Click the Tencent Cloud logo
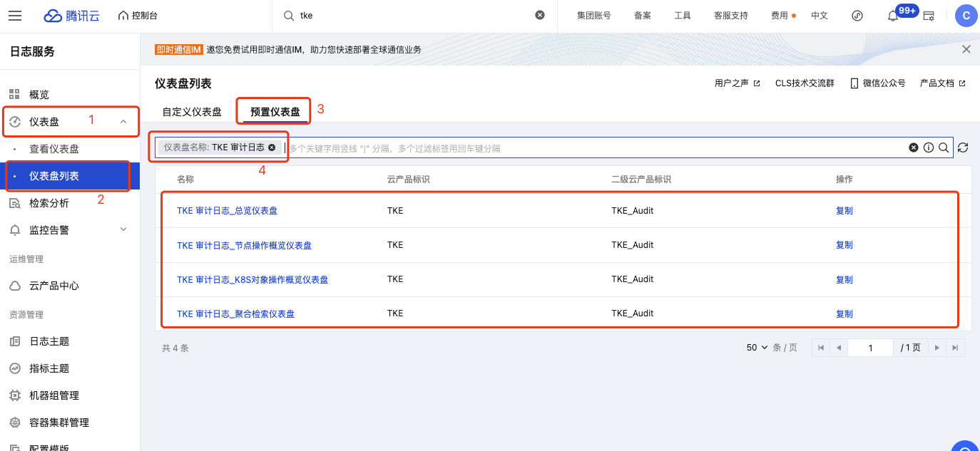Screen dimensions: 980x451 click(71, 16)
